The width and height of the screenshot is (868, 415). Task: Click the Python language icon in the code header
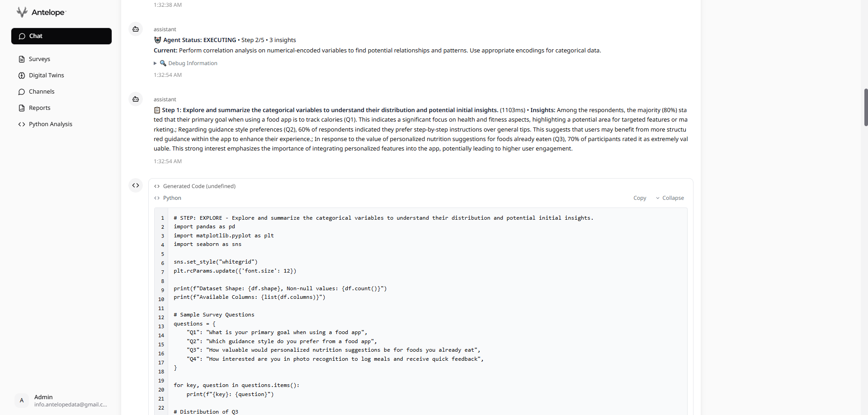point(157,198)
